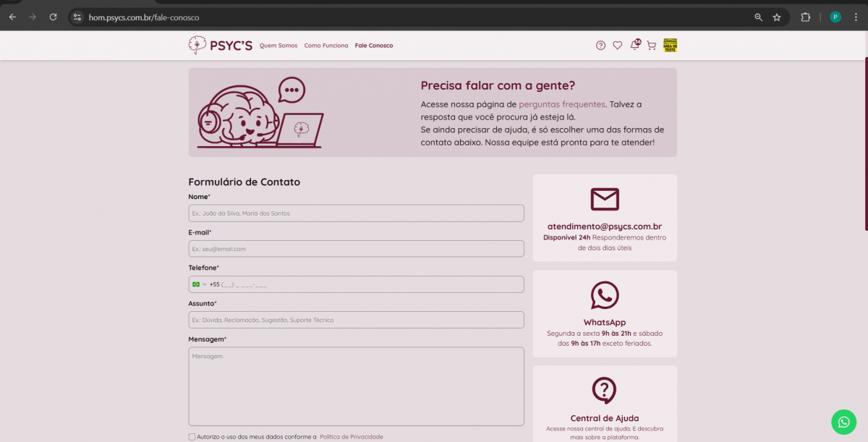Open favorites heart icon
Image resolution: width=868 pixels, height=442 pixels.
pos(617,46)
